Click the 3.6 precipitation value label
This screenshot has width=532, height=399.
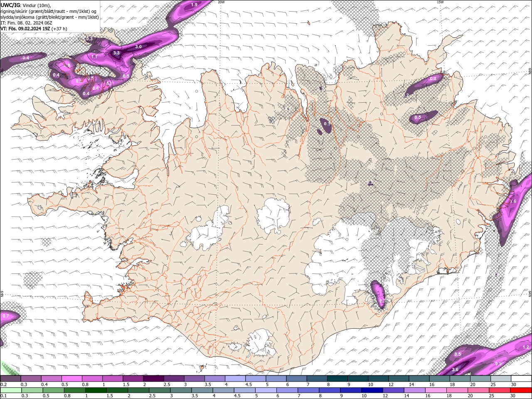[x=455, y=369]
